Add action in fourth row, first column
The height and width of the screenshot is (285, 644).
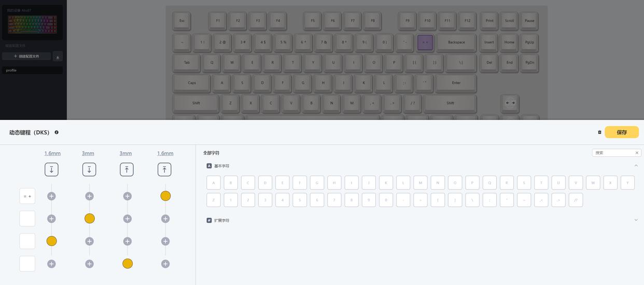click(51, 264)
